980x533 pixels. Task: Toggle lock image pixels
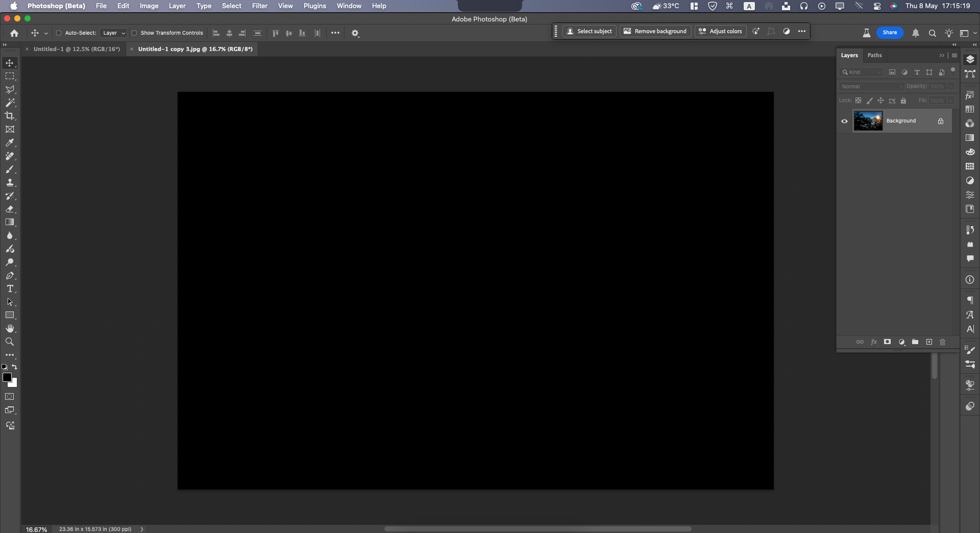click(870, 101)
